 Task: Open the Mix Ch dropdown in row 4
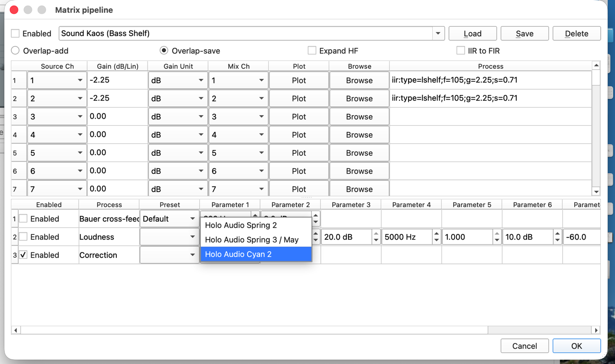click(261, 135)
